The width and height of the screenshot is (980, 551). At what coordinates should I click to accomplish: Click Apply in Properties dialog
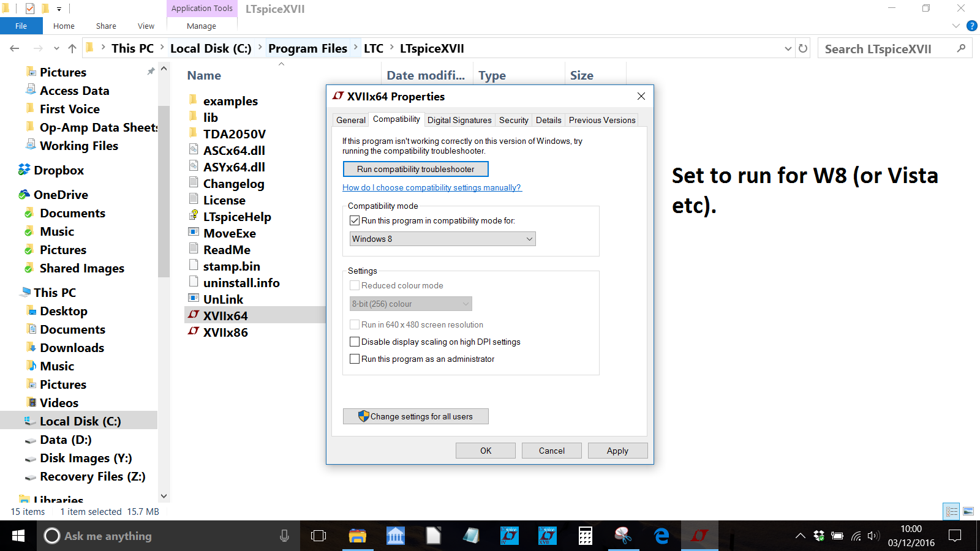pos(618,451)
